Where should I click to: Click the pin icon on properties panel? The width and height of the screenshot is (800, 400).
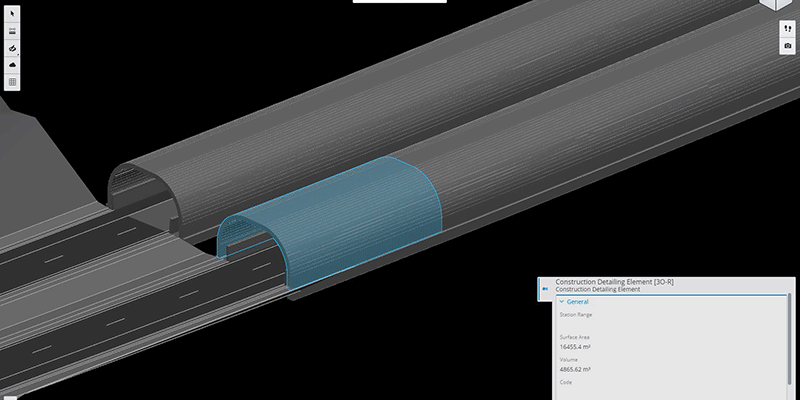(545, 287)
